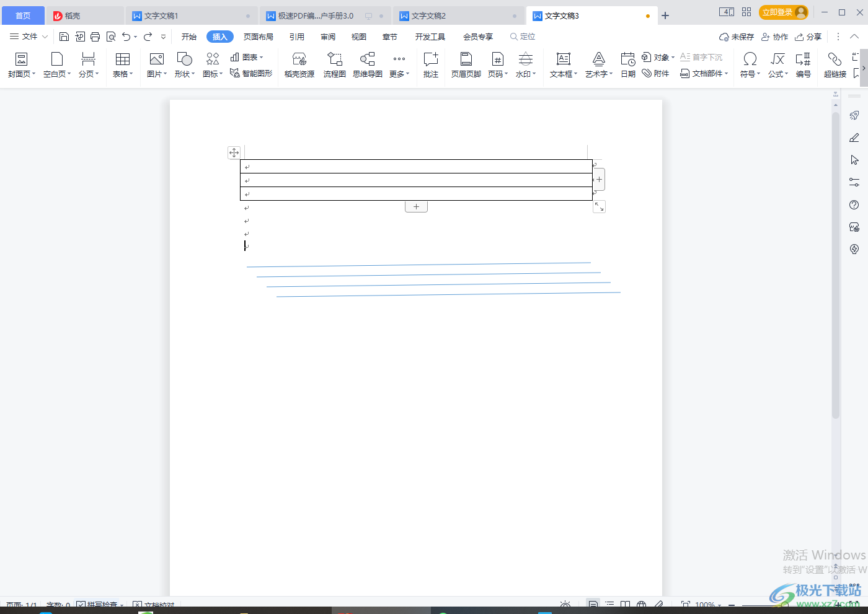The height and width of the screenshot is (614, 868).
Task: Click the Export to PDF icon beside Save
Action: [x=80, y=37]
